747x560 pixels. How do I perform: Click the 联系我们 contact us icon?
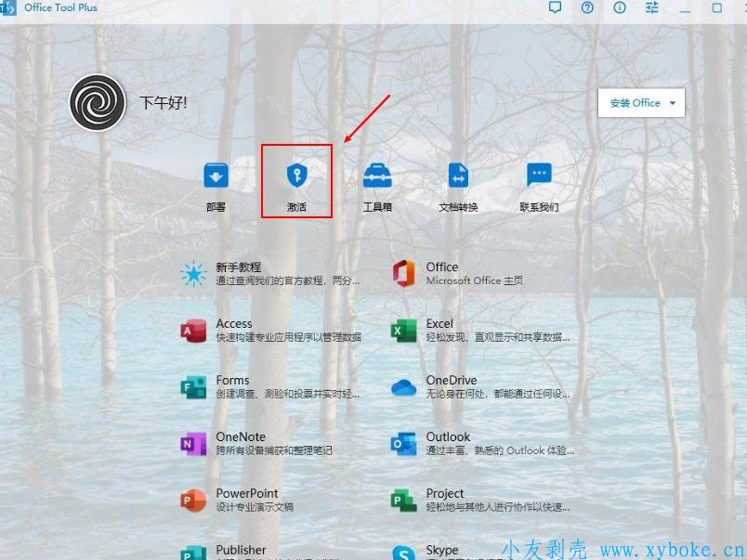(x=539, y=176)
